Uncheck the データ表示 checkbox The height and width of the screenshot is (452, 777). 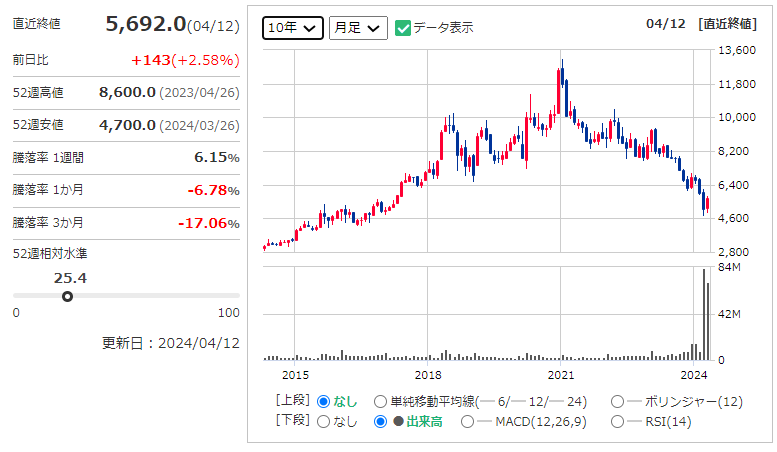click(403, 28)
